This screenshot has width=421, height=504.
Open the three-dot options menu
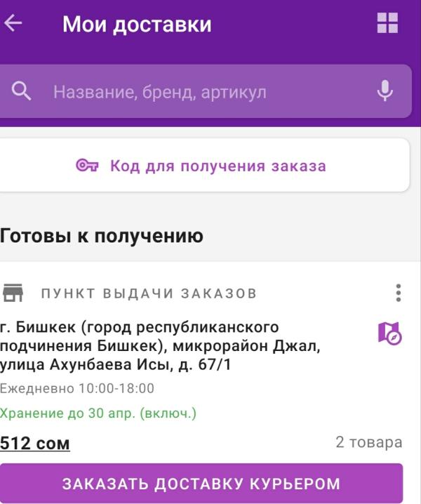[398, 293]
